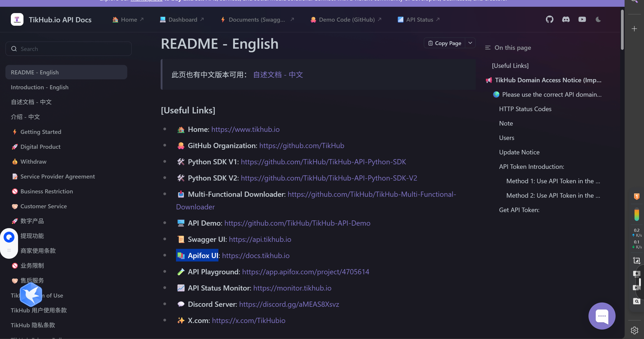Click the image search icon in sidebar

click(637, 301)
